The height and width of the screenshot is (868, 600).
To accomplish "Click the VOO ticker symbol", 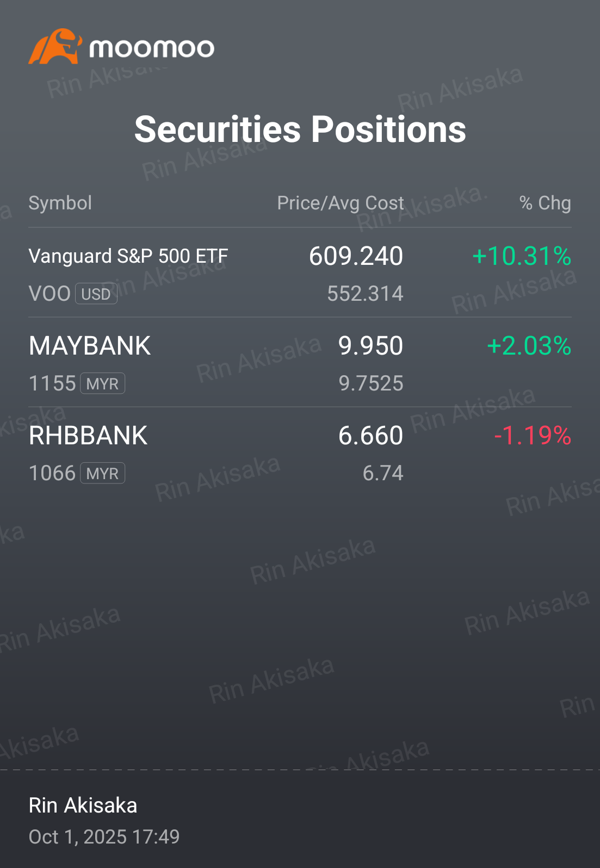I will coord(50,294).
